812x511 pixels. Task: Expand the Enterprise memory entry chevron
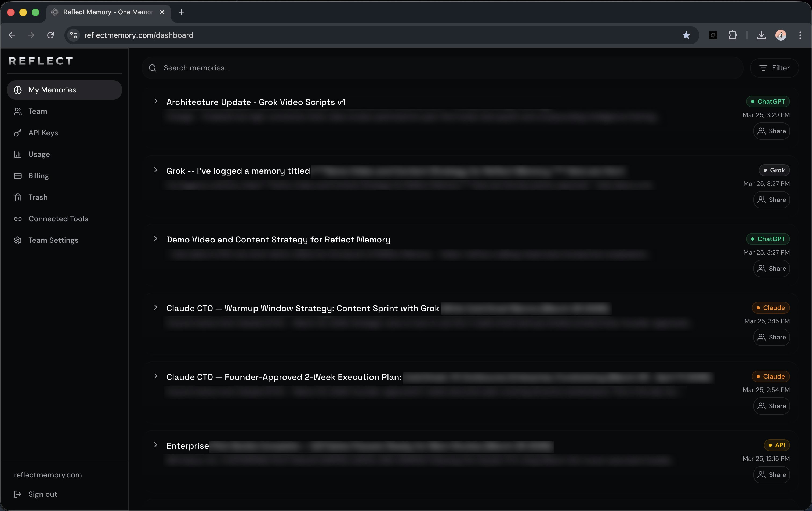pos(155,445)
